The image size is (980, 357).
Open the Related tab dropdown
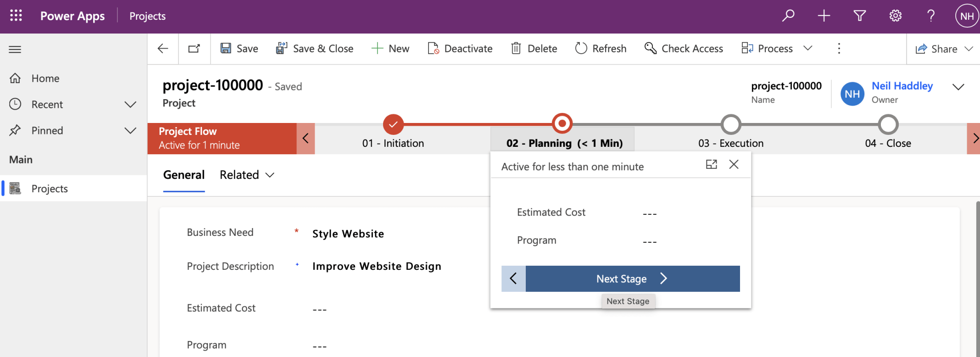[x=247, y=175]
